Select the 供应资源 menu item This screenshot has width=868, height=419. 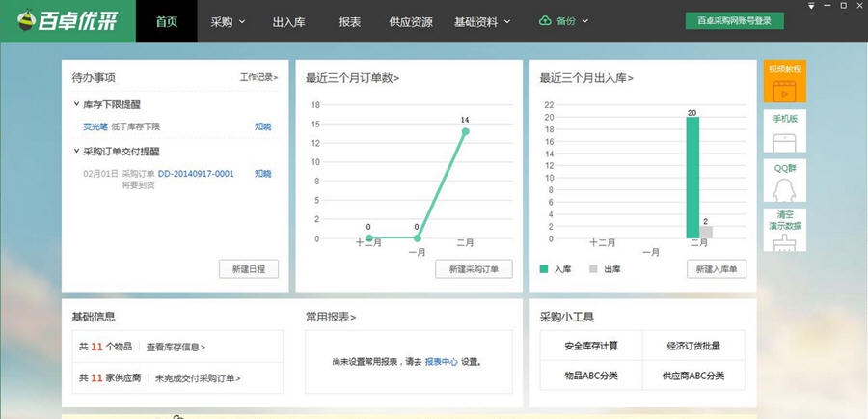pyautogui.click(x=410, y=21)
